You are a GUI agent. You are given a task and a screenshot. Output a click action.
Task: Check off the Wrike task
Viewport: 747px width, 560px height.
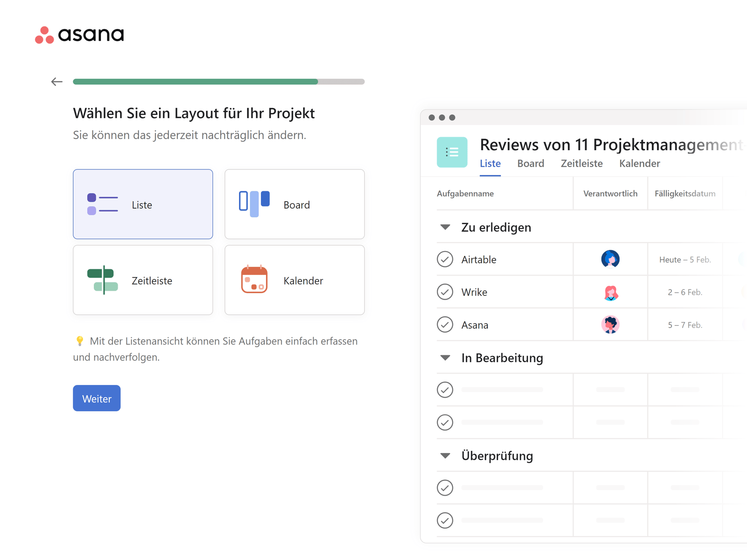click(445, 292)
